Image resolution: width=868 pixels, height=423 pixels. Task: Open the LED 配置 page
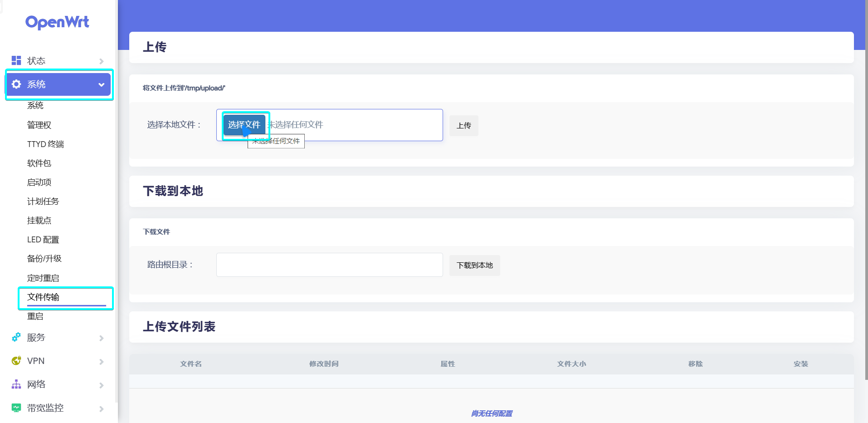43,239
